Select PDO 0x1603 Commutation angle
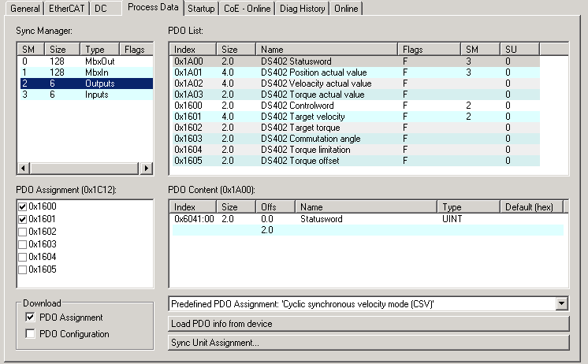Viewport: 588px width, 364px height. (x=356, y=139)
